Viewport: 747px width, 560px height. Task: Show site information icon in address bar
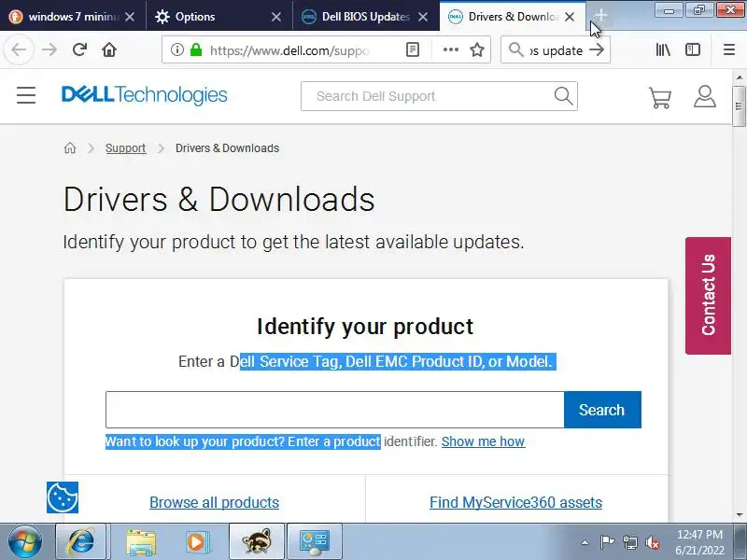[177, 50]
